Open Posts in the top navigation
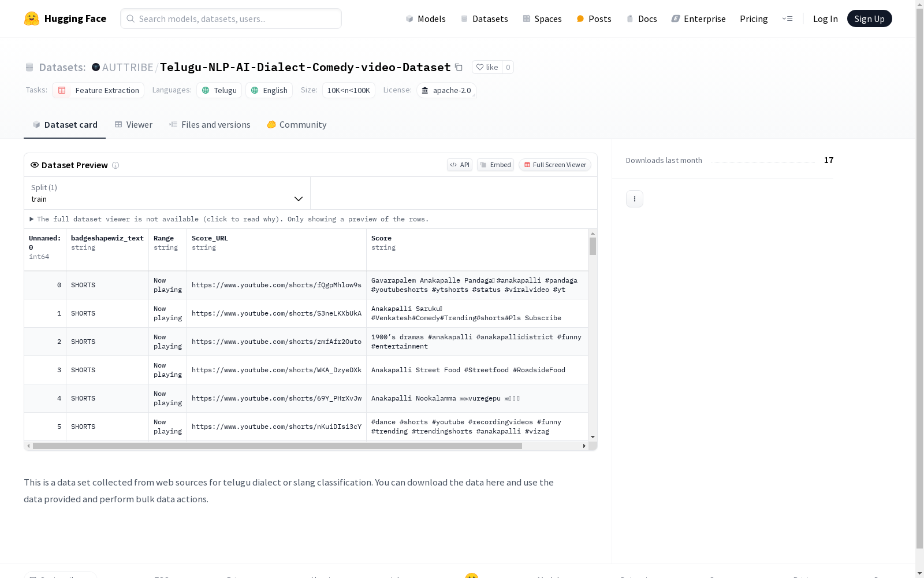The height and width of the screenshot is (578, 924). click(594, 18)
